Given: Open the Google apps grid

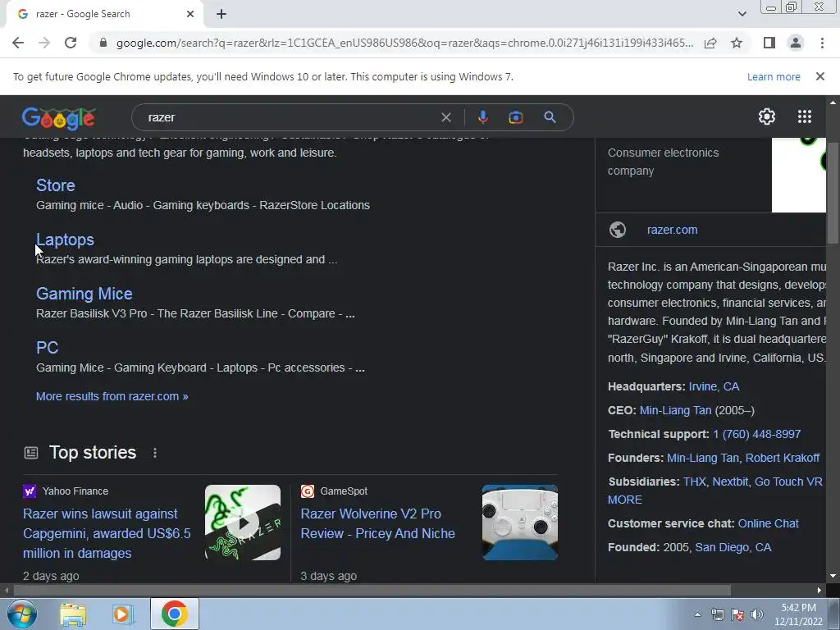Looking at the screenshot, I should tap(804, 116).
